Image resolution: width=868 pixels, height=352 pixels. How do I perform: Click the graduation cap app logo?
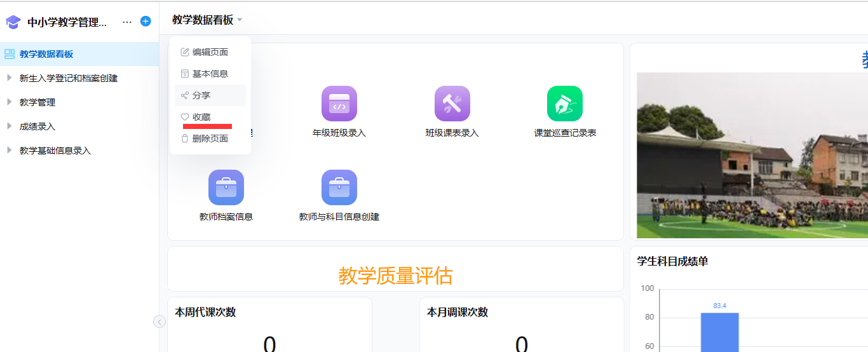pos(13,22)
